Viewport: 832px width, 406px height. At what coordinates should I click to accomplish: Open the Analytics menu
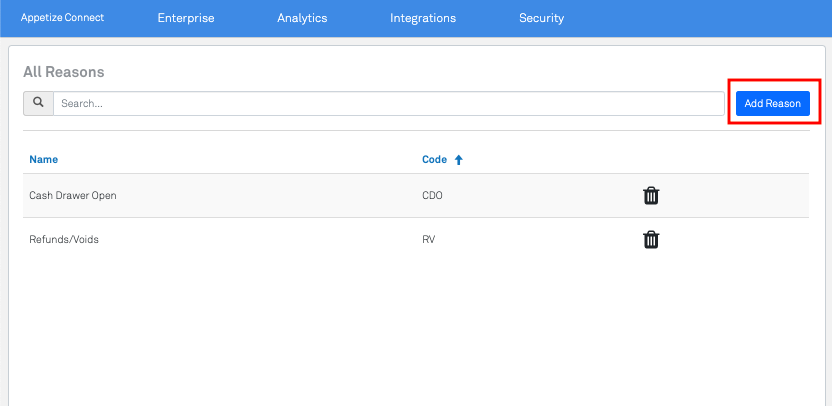(x=302, y=18)
